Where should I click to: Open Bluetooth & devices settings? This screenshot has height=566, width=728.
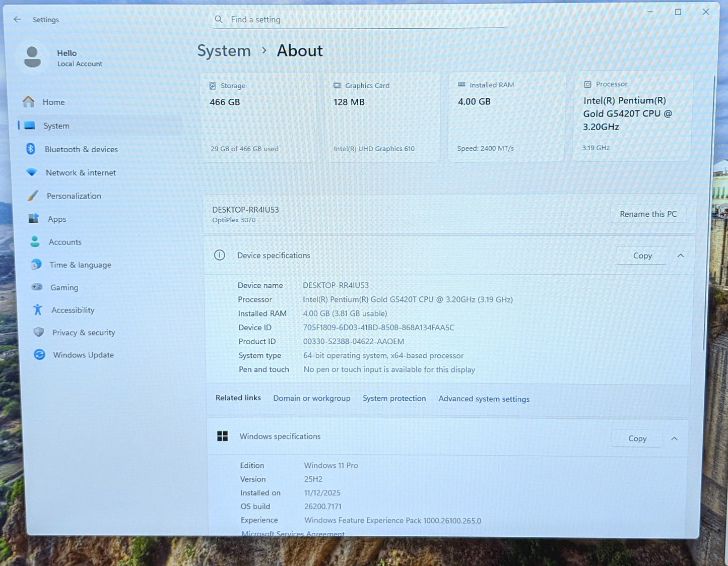[81, 149]
